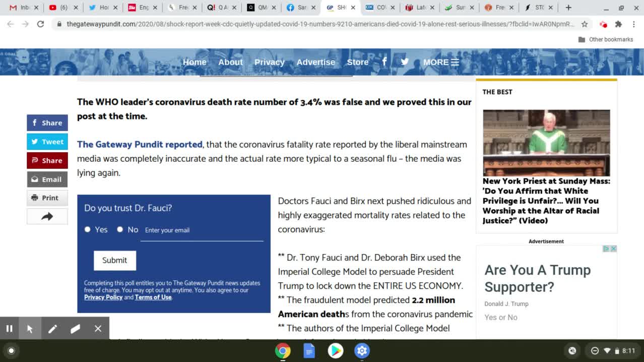Open the ChromeOS launcher button
Viewport: 644px width, 362px height.
(11, 351)
